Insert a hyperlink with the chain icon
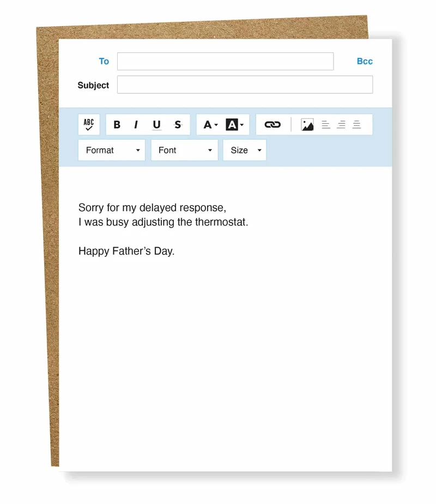 pos(272,125)
